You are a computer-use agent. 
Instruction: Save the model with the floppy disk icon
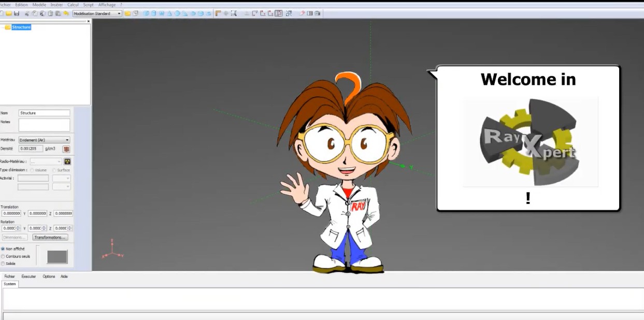pos(17,13)
